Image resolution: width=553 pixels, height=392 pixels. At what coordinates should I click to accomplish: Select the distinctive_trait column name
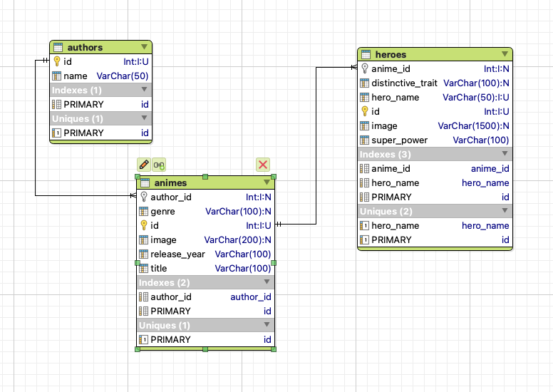point(404,83)
